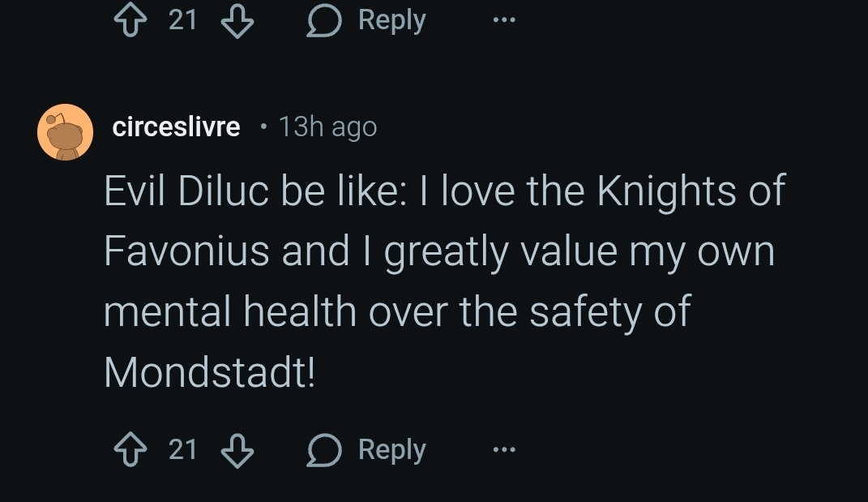This screenshot has height=502, width=868.
Task: Visit the circeslivre username profile link
Action: pos(176,127)
